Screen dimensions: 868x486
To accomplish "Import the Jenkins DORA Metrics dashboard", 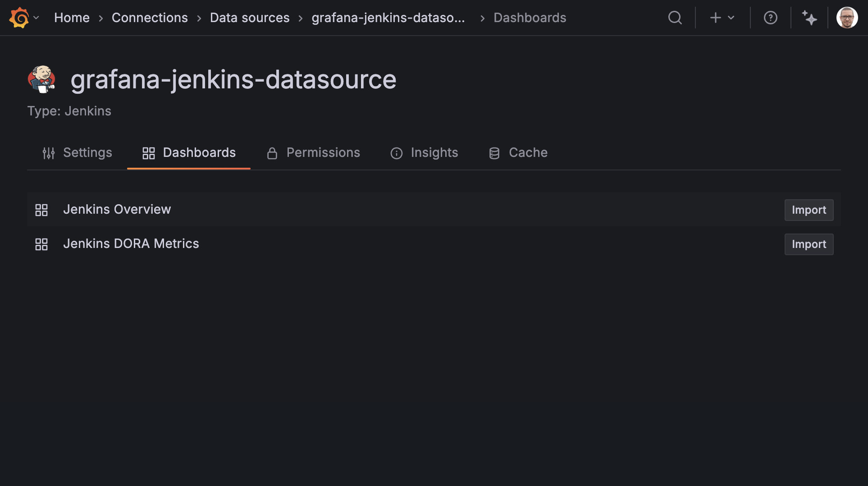I will [x=809, y=244].
